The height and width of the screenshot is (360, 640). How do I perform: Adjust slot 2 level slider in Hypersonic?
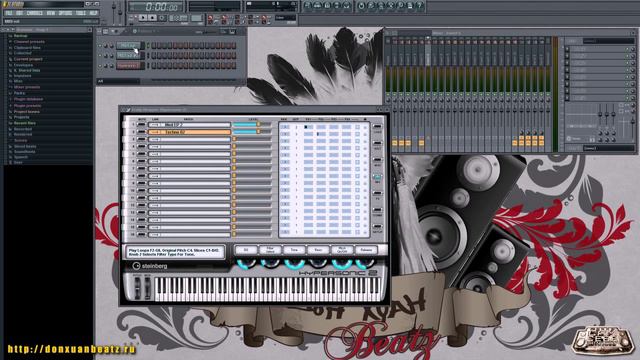(251, 132)
